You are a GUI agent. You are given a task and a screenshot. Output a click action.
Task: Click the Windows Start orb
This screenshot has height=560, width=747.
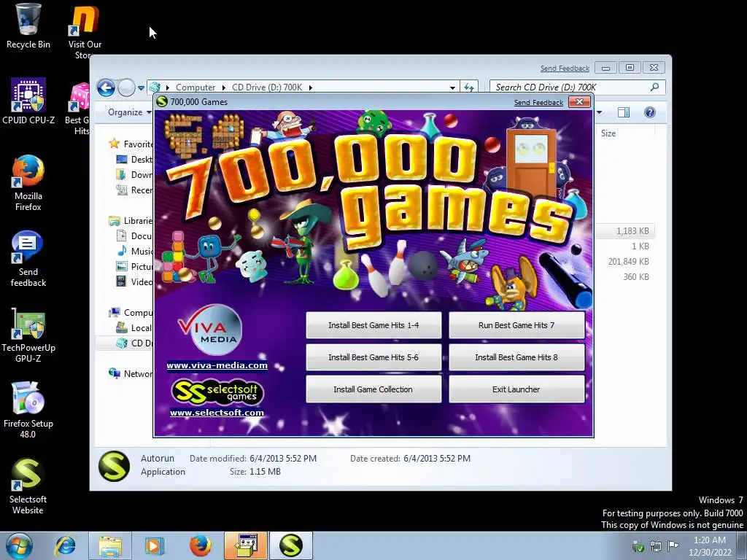[x=19, y=545]
